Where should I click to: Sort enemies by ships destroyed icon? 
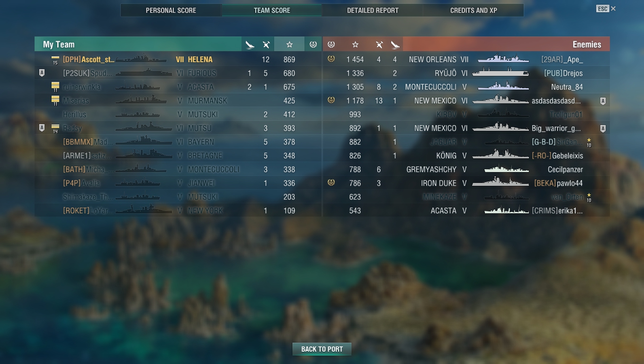pyautogui.click(x=379, y=45)
